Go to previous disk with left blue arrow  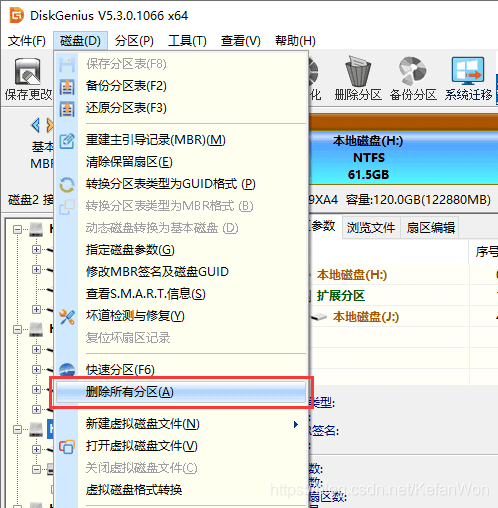coord(36,125)
